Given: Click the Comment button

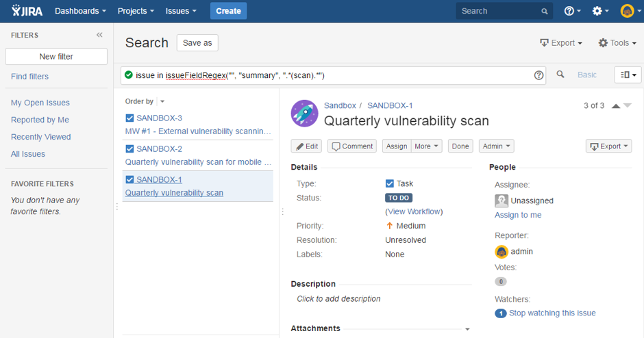Looking at the screenshot, I should (x=352, y=146).
